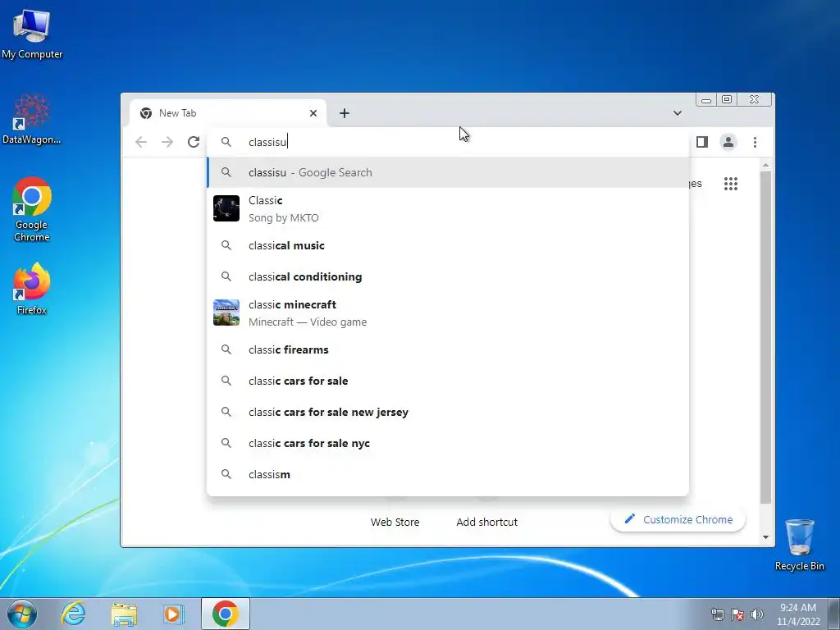Viewport: 840px width, 630px height.
Task: Click the Action Center flag icon
Action: click(737, 614)
